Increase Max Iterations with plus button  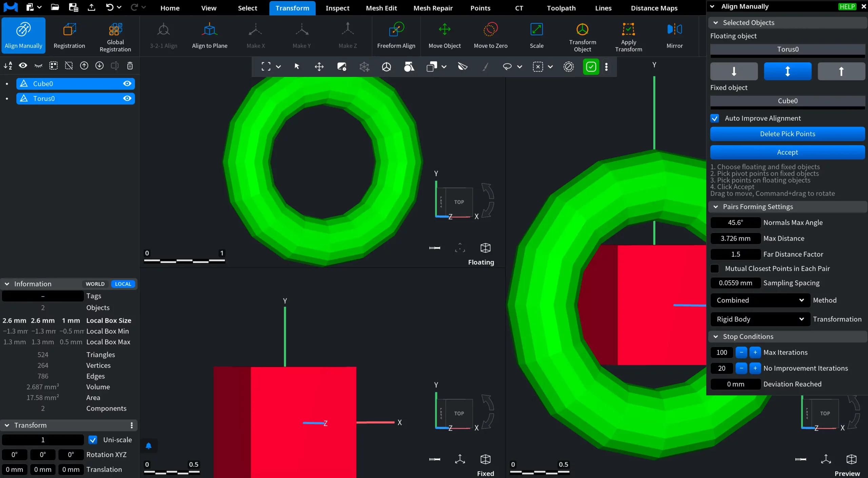tap(755, 353)
